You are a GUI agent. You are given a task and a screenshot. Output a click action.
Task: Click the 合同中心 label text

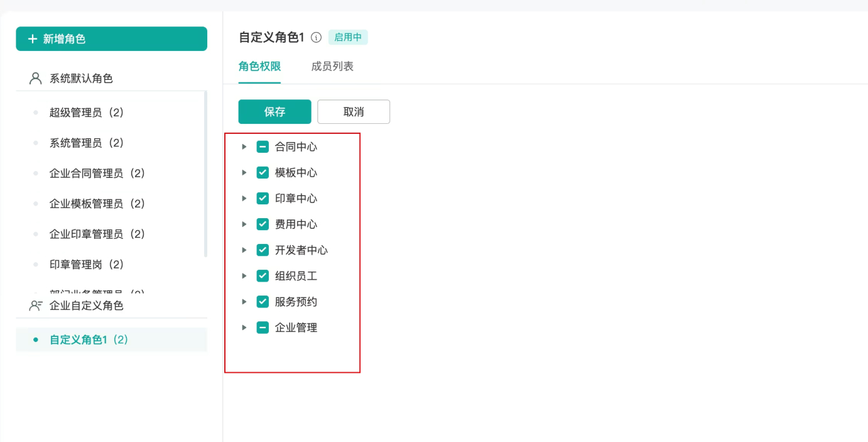[296, 147]
